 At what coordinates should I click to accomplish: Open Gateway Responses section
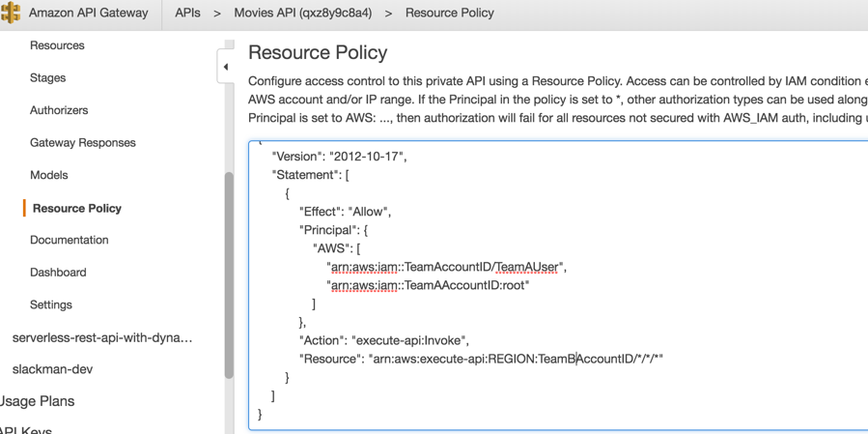[x=82, y=142]
